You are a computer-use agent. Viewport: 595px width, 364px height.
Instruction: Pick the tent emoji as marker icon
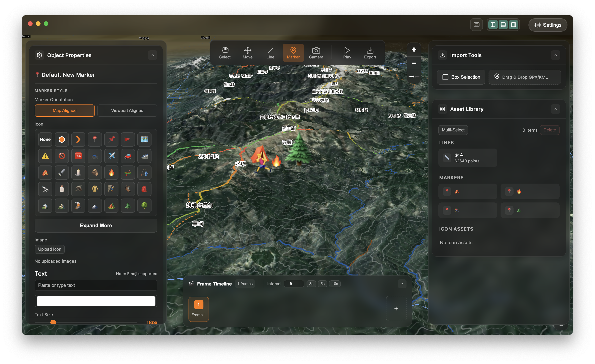(x=45, y=173)
